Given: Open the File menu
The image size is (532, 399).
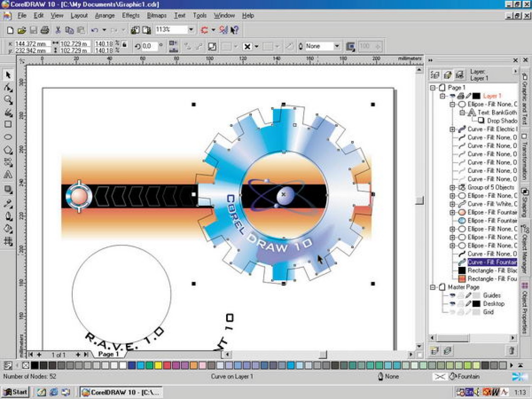Looking at the screenshot, I should tap(22, 15).
